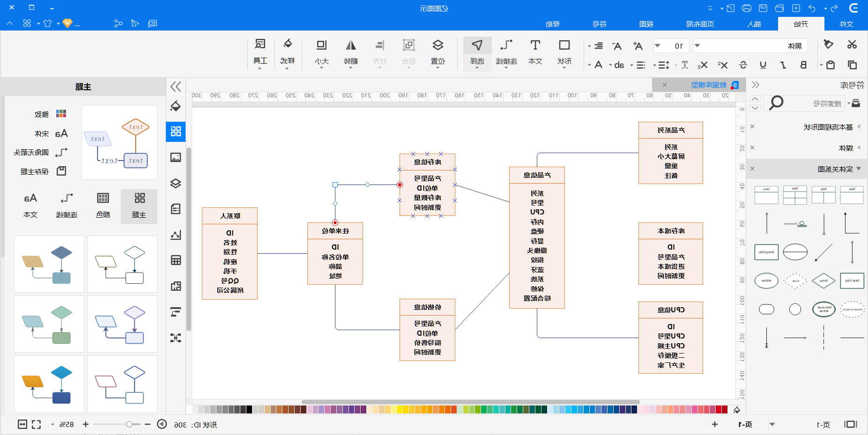Click the fill bucket at color palette end

point(737,410)
